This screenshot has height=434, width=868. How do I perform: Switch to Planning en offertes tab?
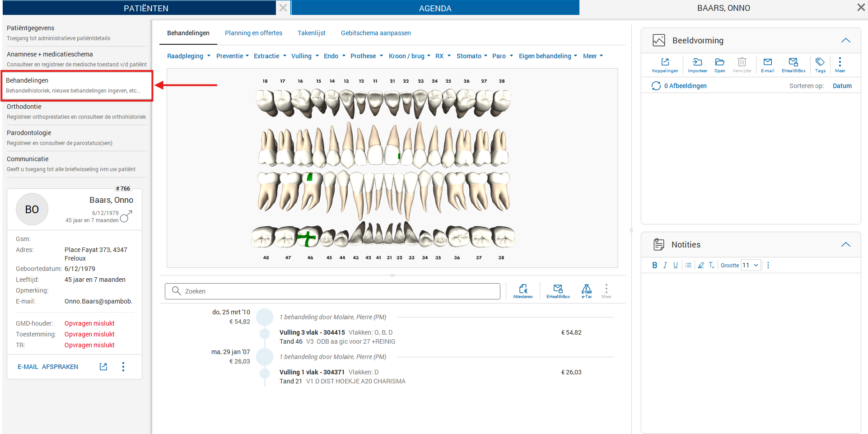pos(253,33)
